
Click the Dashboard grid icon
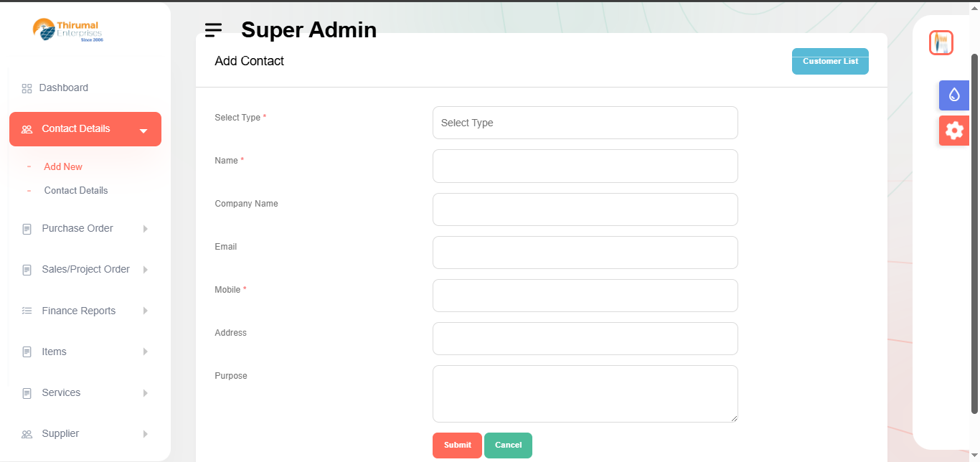point(27,88)
